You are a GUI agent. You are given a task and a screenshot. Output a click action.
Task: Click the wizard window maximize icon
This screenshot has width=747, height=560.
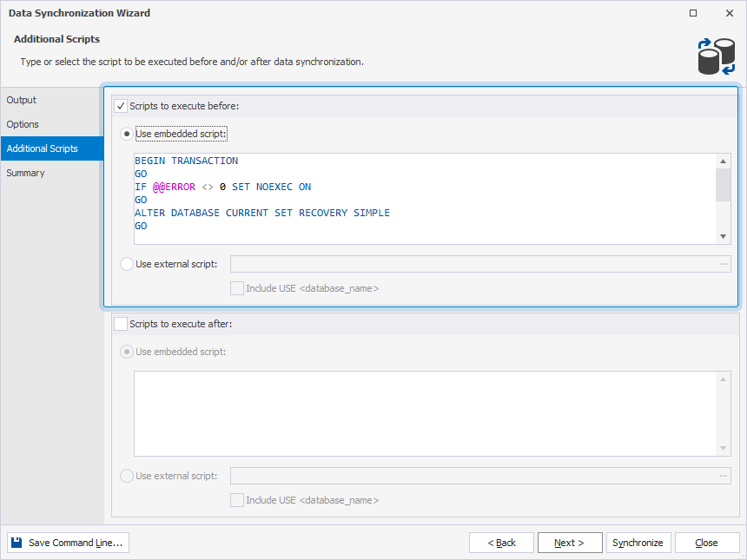tap(693, 13)
